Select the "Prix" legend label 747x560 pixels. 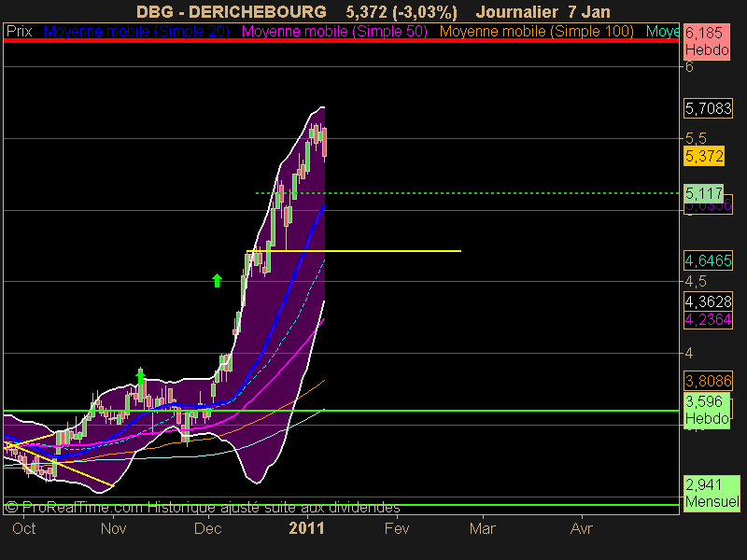pos(19,32)
